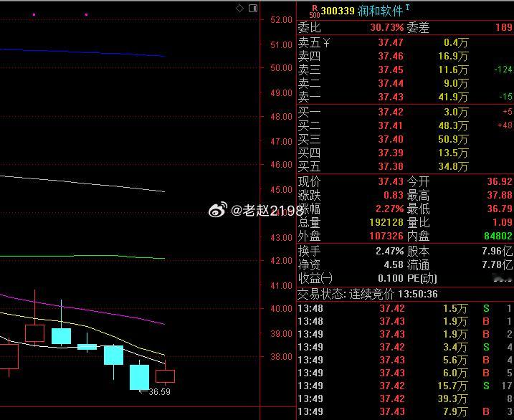Click the ¥ symbol next to 卖五
The height and width of the screenshot is (420, 514).
pyautogui.click(x=326, y=42)
